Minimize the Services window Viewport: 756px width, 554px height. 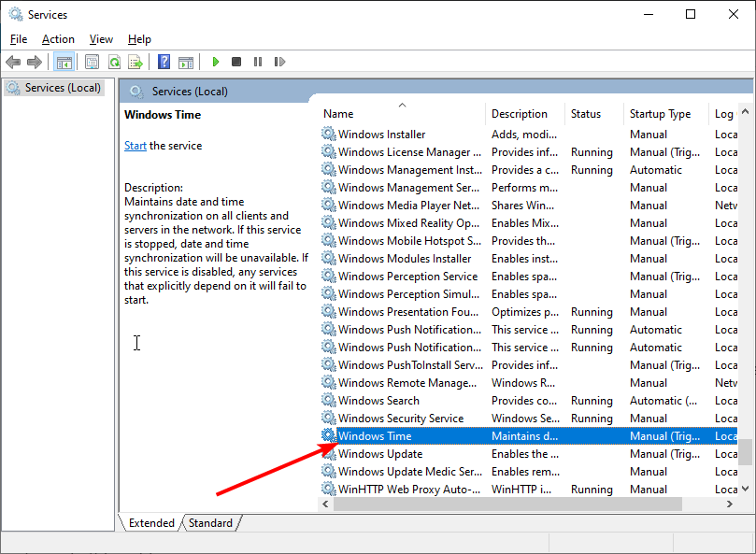click(649, 14)
